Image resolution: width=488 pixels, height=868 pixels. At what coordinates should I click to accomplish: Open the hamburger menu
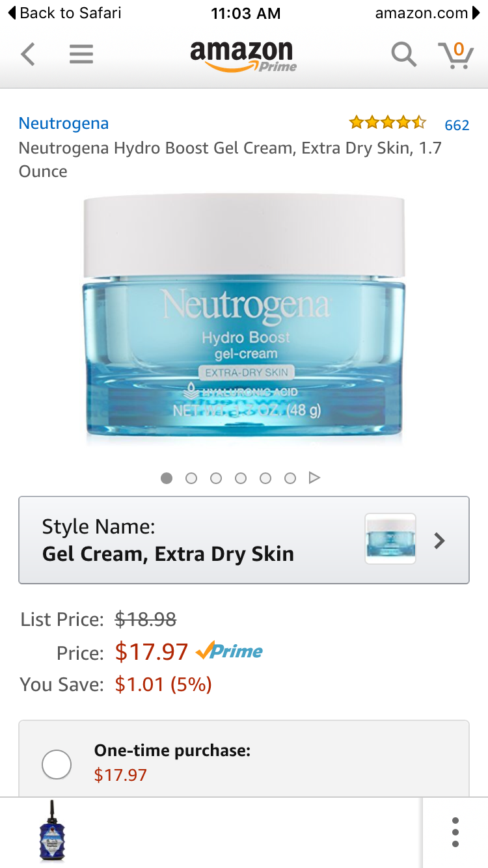point(81,54)
